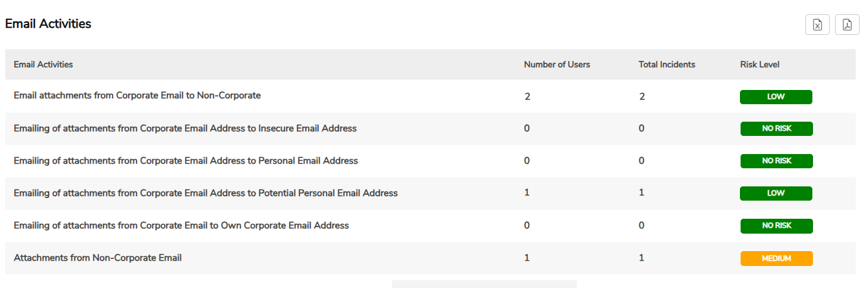Image resolution: width=868 pixels, height=288 pixels.
Task: Export Email Activities table to Excel
Action: click(x=818, y=25)
